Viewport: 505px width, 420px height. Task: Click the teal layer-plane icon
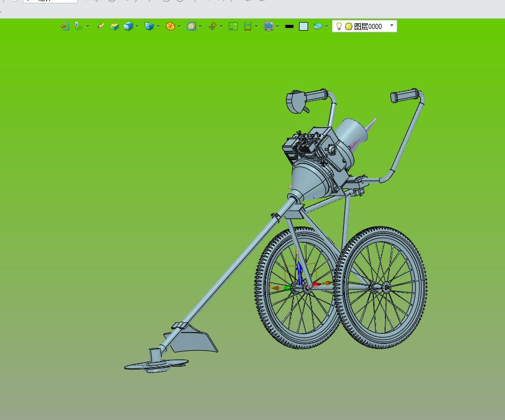point(318,27)
